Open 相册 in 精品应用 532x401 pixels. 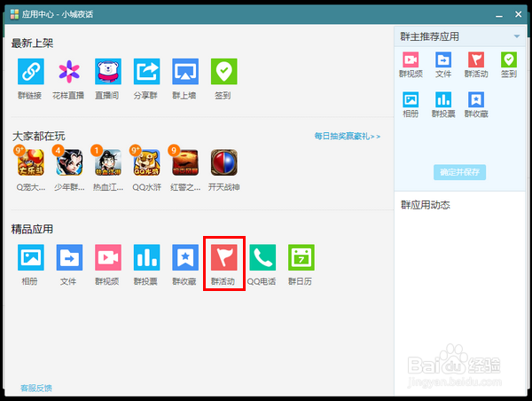30,257
